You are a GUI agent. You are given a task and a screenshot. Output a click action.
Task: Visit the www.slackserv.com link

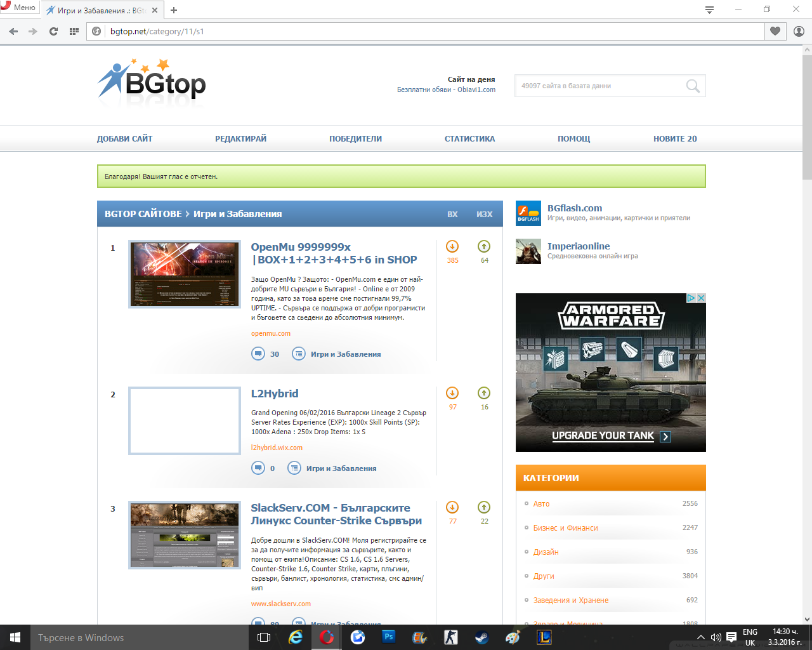280,604
